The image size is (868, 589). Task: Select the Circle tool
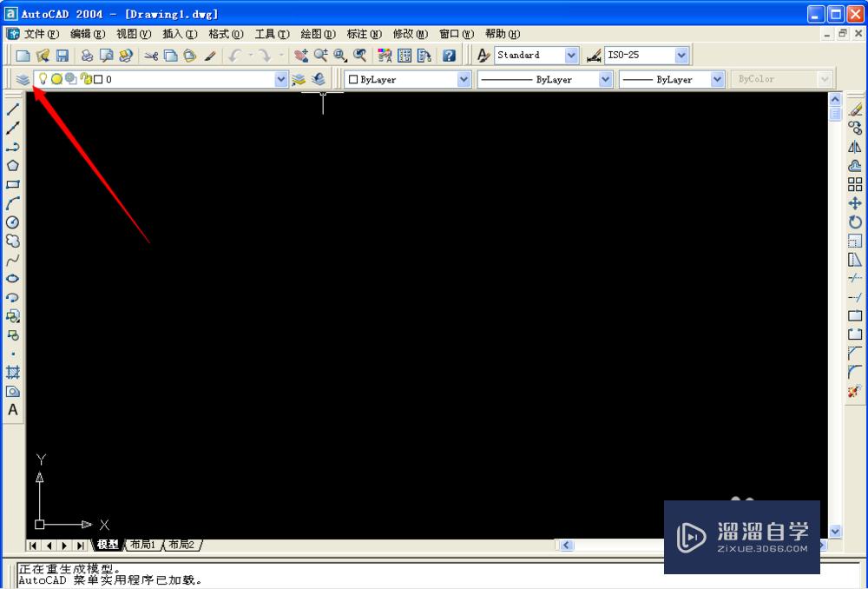[x=12, y=222]
